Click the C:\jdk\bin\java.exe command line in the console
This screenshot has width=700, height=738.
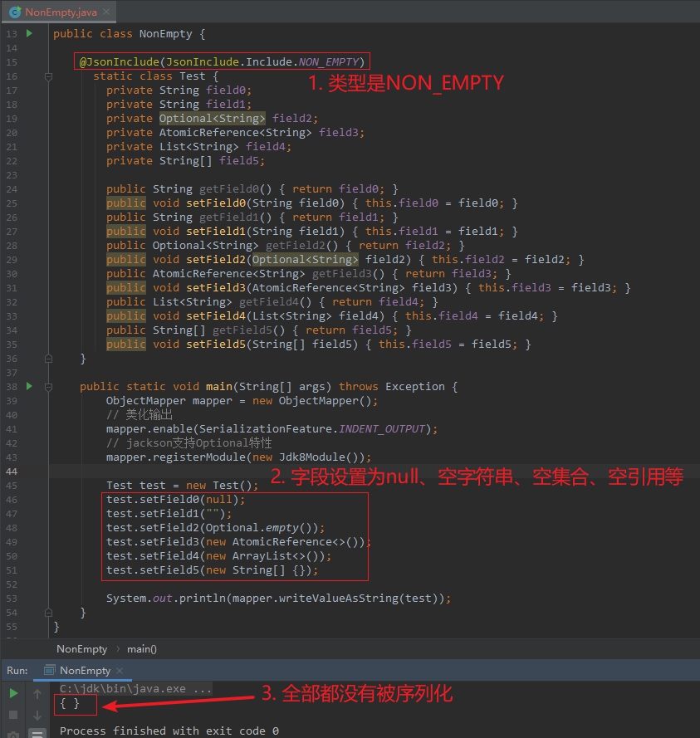[135, 688]
